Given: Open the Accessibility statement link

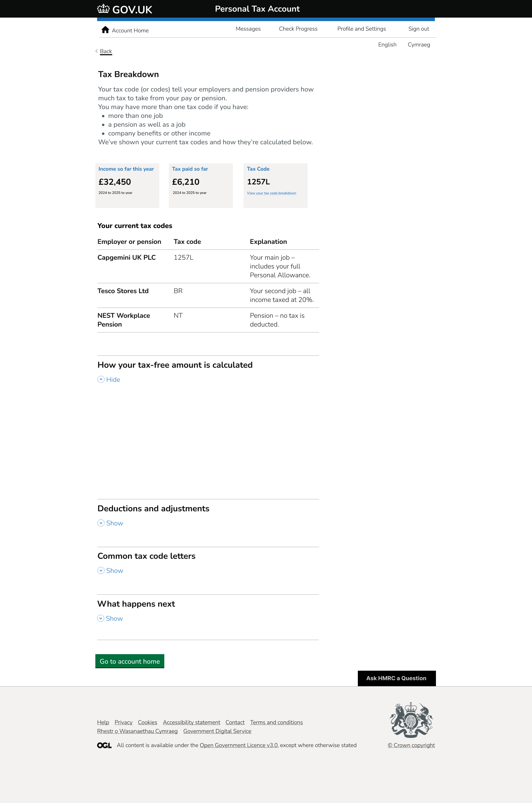Looking at the screenshot, I should pyautogui.click(x=191, y=722).
